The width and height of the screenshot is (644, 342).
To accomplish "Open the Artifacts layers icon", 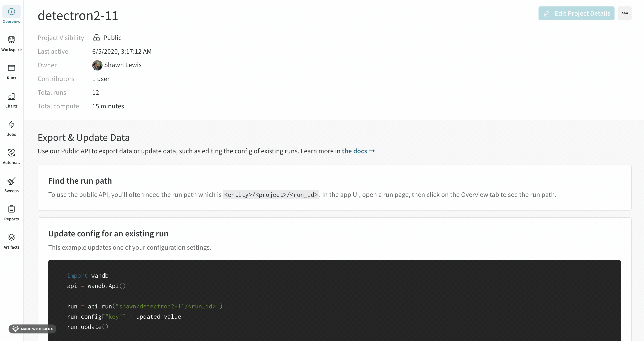I will tap(12, 238).
